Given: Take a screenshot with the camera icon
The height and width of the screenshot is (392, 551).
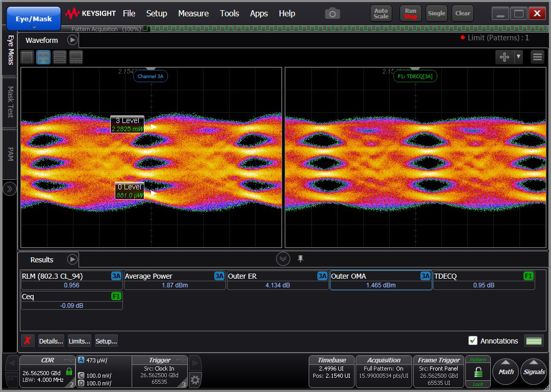Looking at the screenshot, I should 333,14.
